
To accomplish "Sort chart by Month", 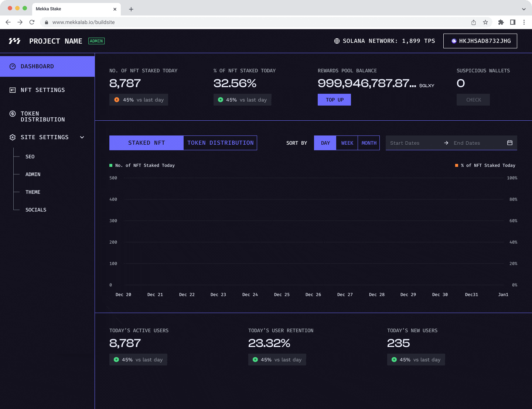I will pos(369,143).
